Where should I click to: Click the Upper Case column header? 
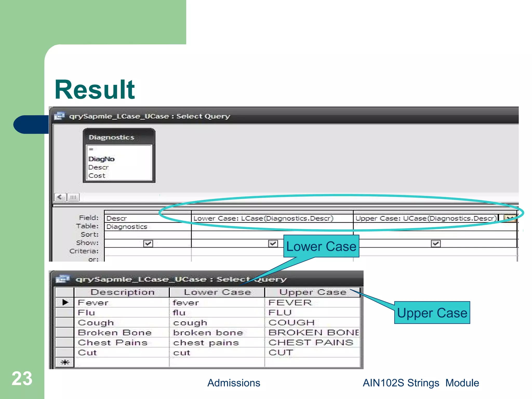coord(312,292)
